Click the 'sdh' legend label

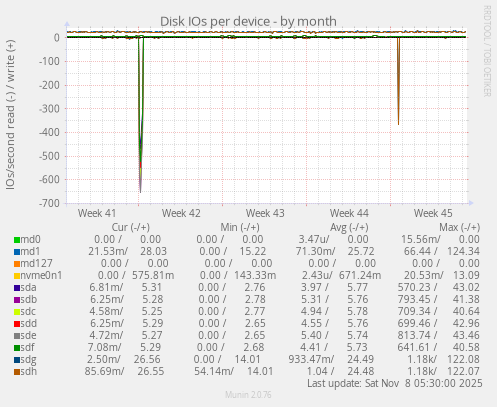[x=29, y=371]
